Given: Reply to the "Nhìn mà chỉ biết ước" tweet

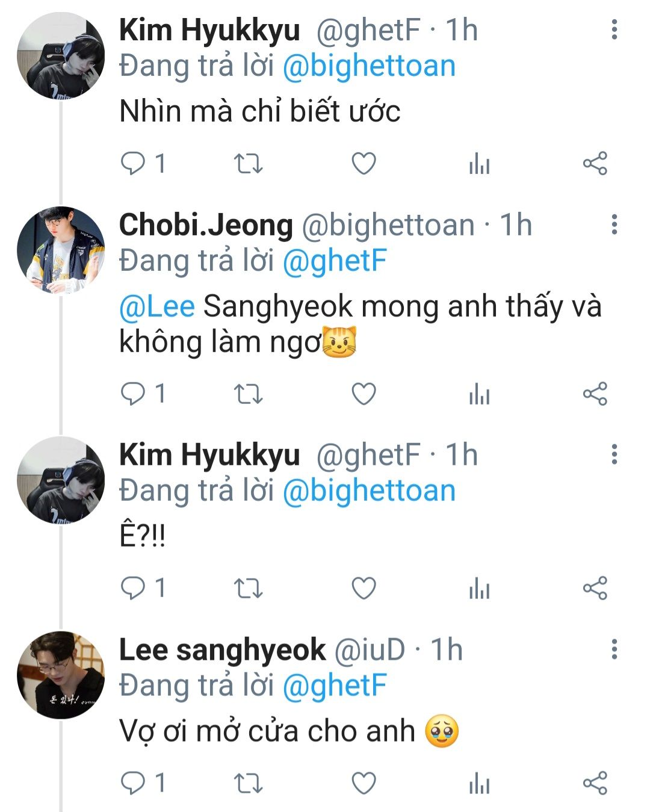Looking at the screenshot, I should (133, 164).
